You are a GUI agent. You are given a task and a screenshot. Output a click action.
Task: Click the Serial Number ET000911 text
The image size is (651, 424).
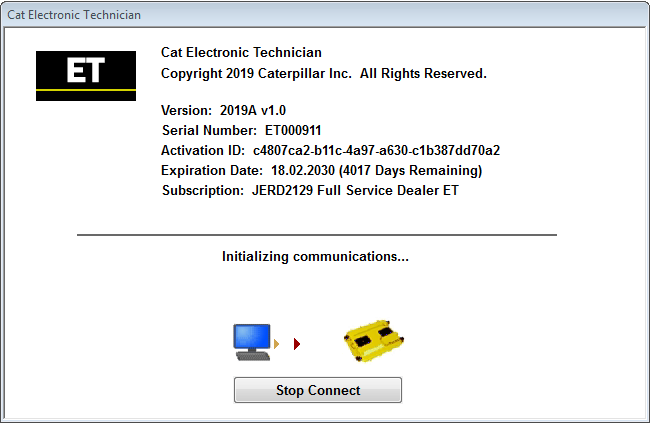(x=242, y=130)
